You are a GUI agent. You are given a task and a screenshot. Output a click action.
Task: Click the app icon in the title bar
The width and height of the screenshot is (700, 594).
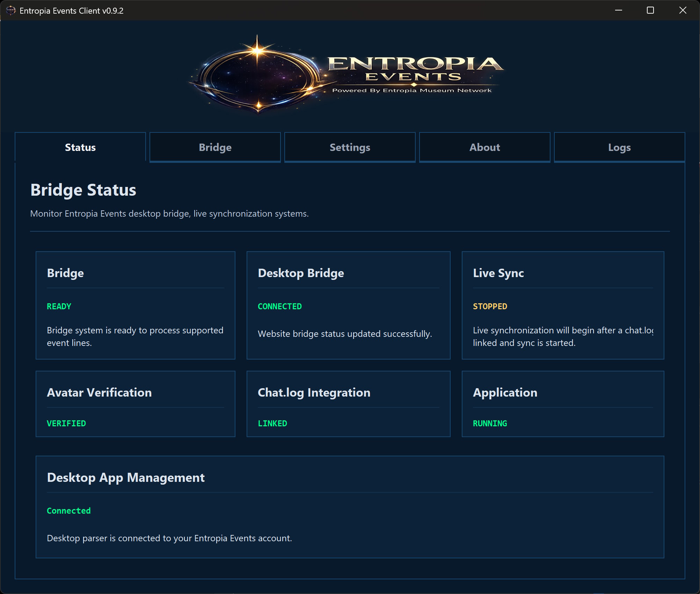coord(11,10)
